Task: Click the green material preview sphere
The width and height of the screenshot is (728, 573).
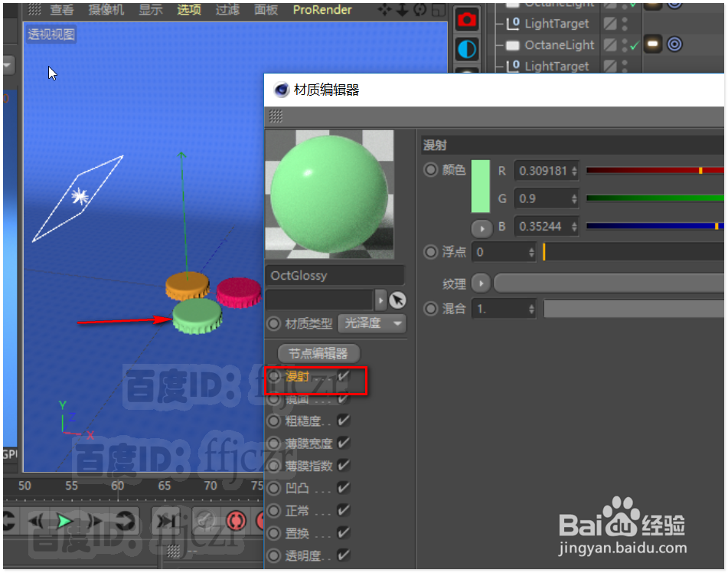Action: click(329, 195)
